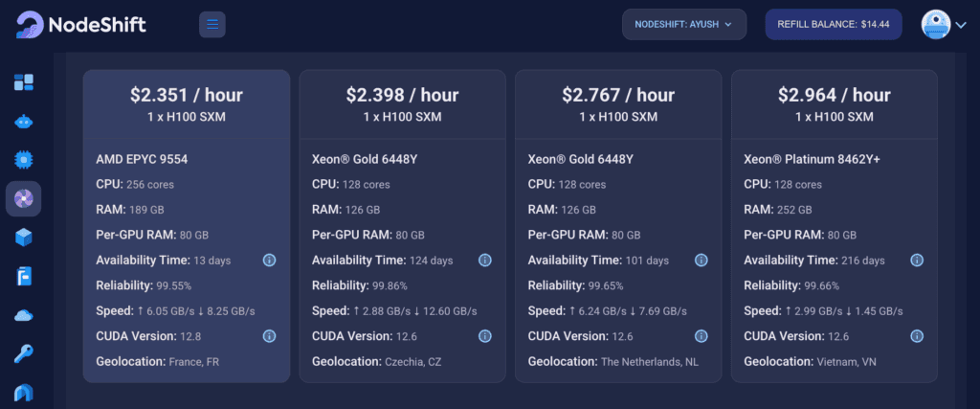
Task: Click RAM: 252 GB
Action: 778,210
